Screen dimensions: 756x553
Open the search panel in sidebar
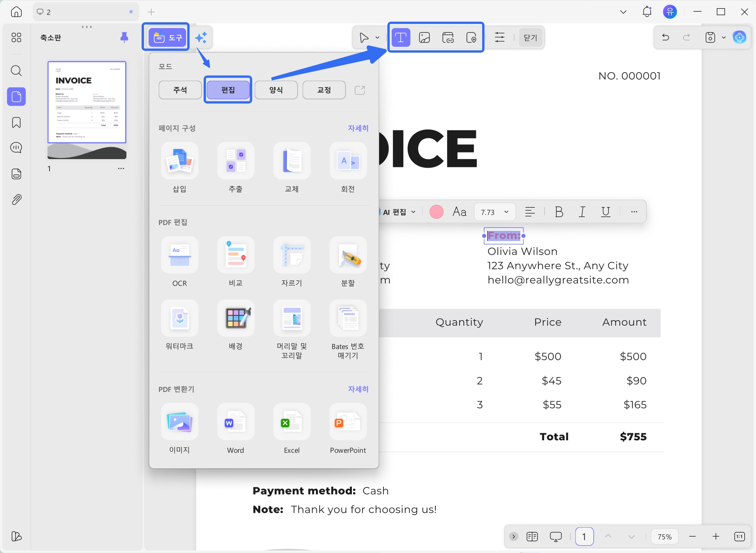(16, 71)
